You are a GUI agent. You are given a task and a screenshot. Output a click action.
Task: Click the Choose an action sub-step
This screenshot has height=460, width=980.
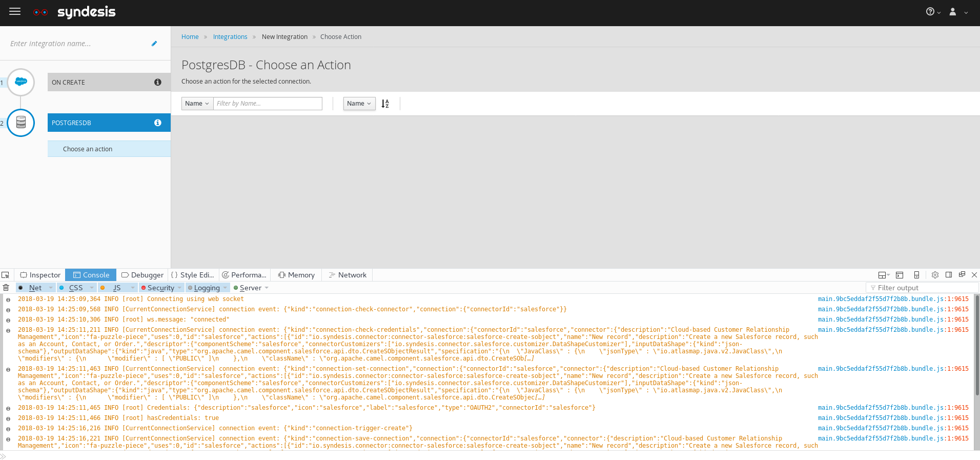[x=109, y=149]
